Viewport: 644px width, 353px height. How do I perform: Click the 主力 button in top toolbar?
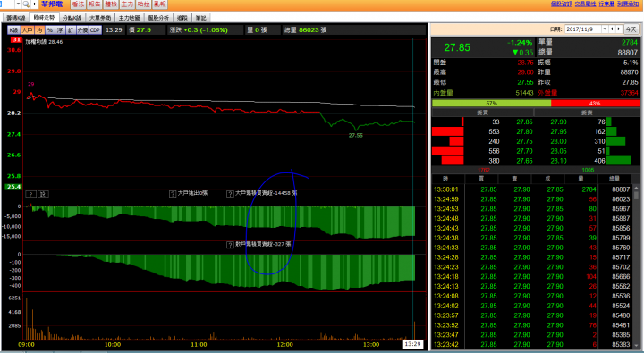point(127,4)
